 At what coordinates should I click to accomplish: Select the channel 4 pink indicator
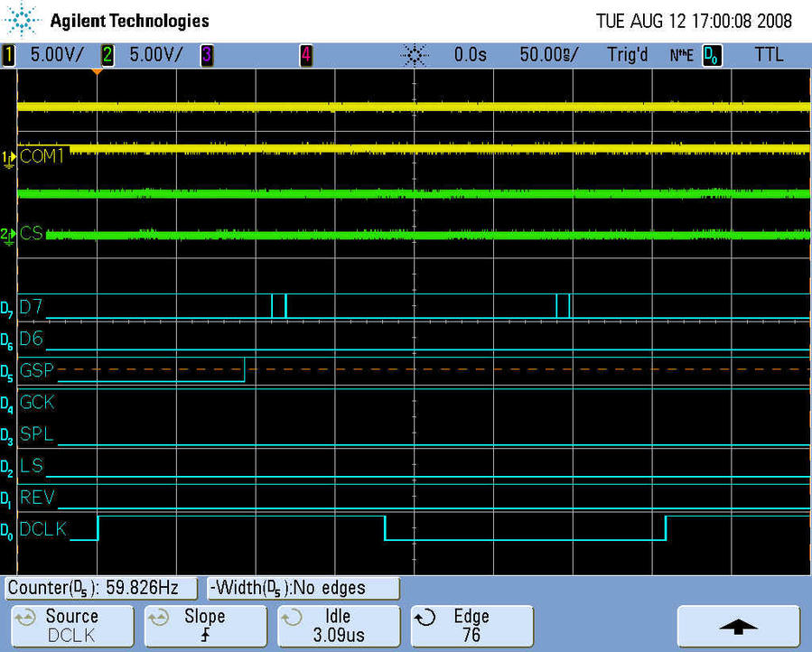(305, 55)
